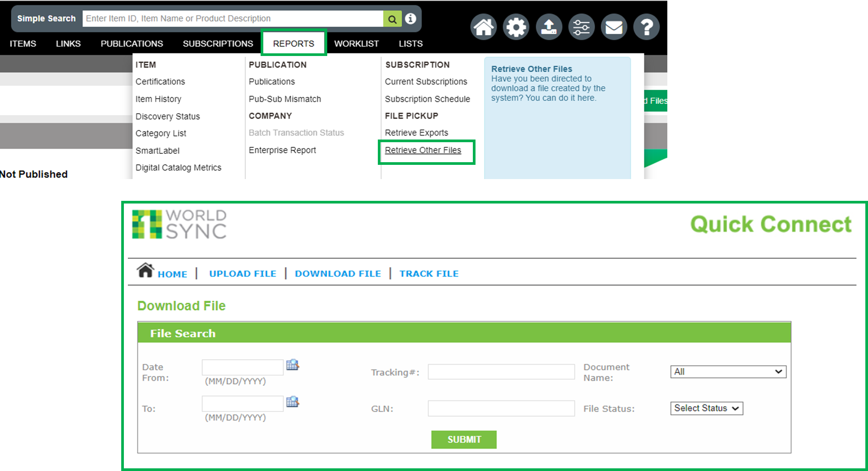This screenshot has width=868, height=471.
Task: Click the search magnifier icon
Action: point(392,19)
